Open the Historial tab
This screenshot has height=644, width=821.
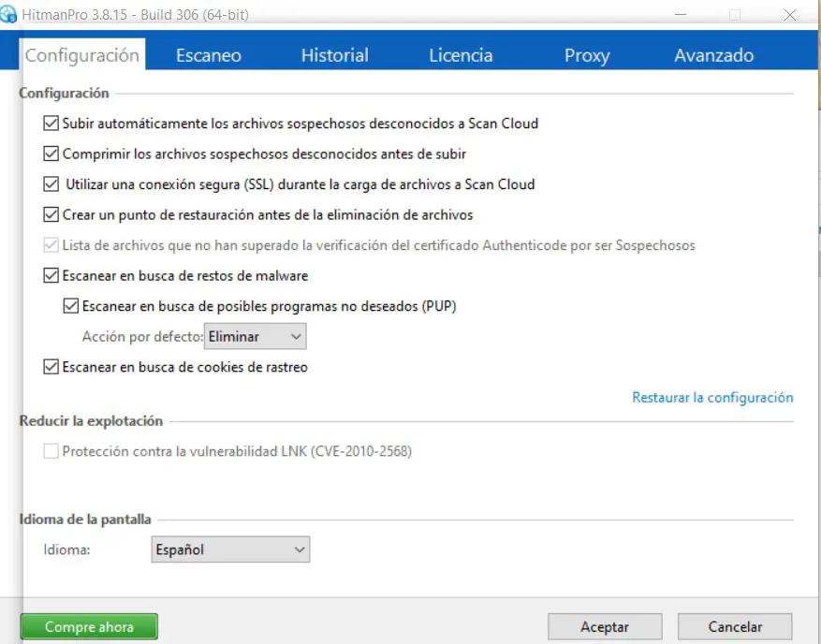point(334,55)
